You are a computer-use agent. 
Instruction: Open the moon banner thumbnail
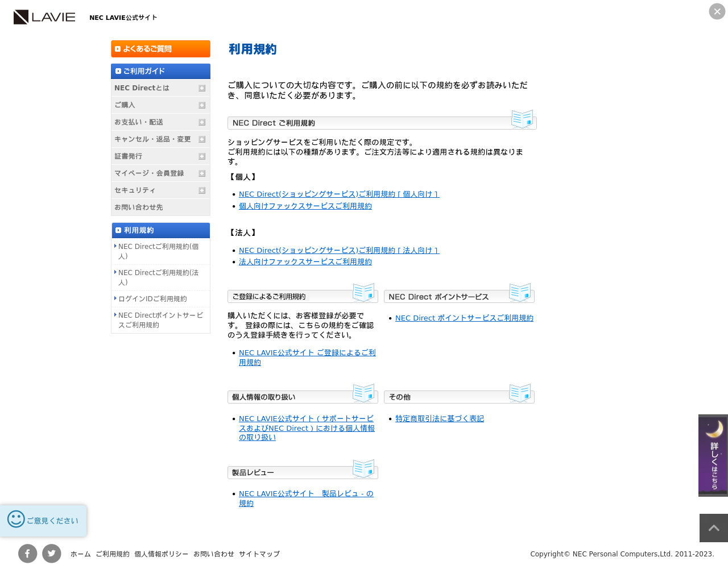(x=713, y=455)
